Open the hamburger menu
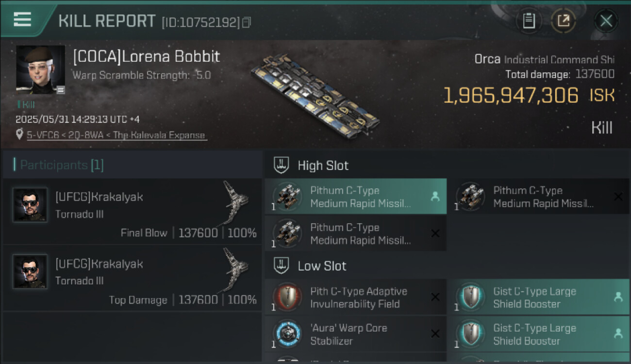Screen dimensions: 631x364 pos(22,19)
